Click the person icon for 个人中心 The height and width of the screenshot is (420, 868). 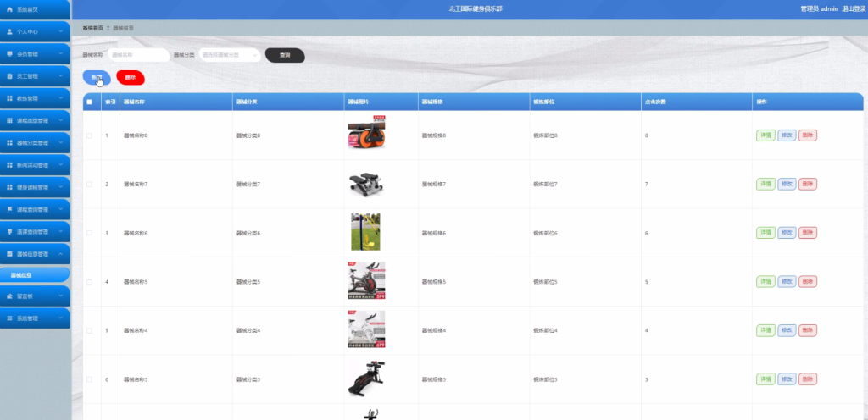9,32
